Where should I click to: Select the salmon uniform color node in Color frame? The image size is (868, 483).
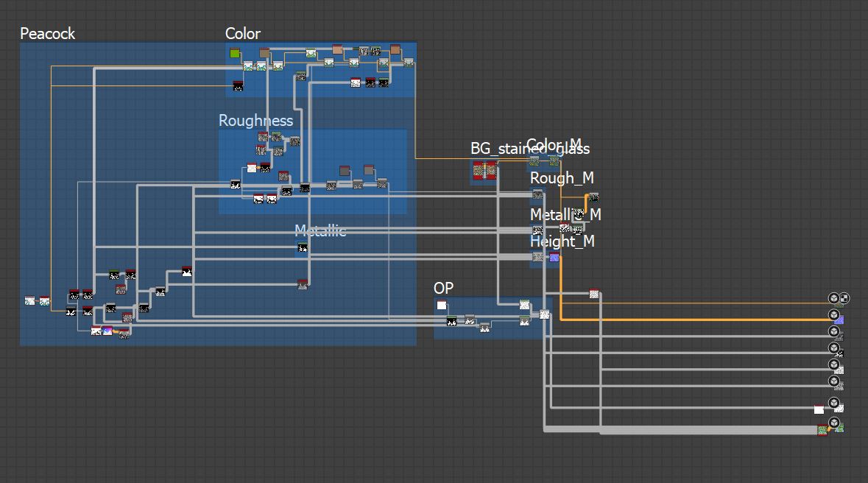point(338,49)
